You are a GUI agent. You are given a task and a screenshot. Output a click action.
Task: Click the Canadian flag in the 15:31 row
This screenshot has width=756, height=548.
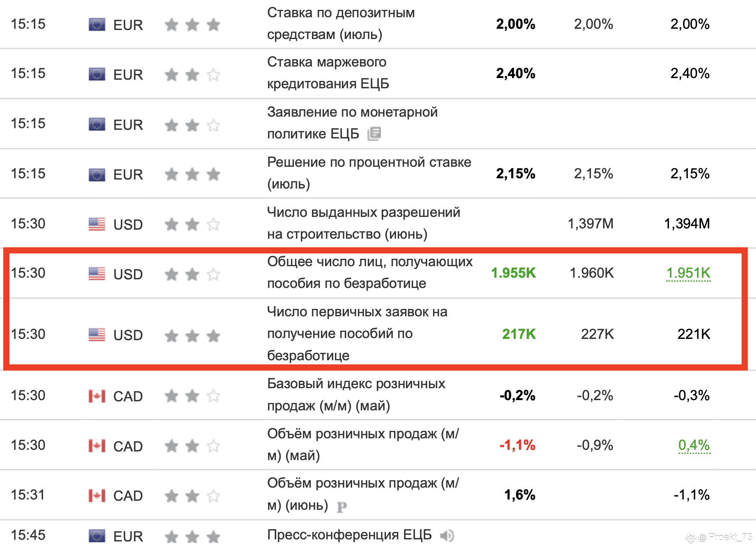[x=97, y=495]
